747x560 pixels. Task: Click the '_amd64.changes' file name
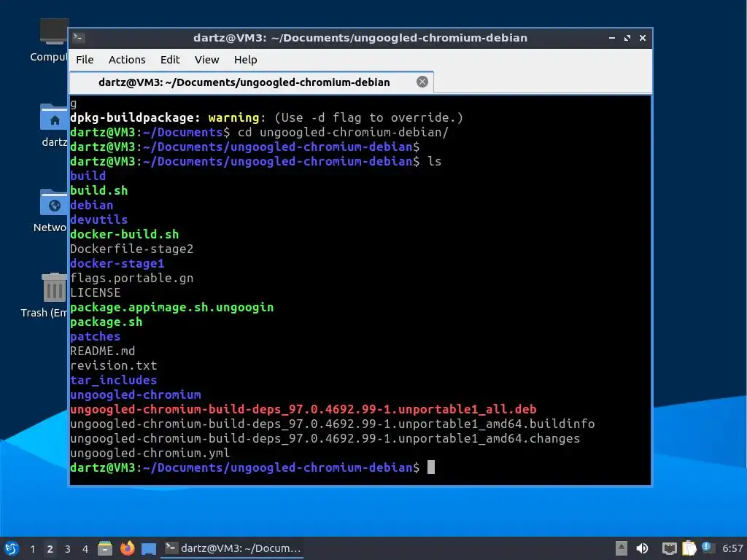point(325,438)
